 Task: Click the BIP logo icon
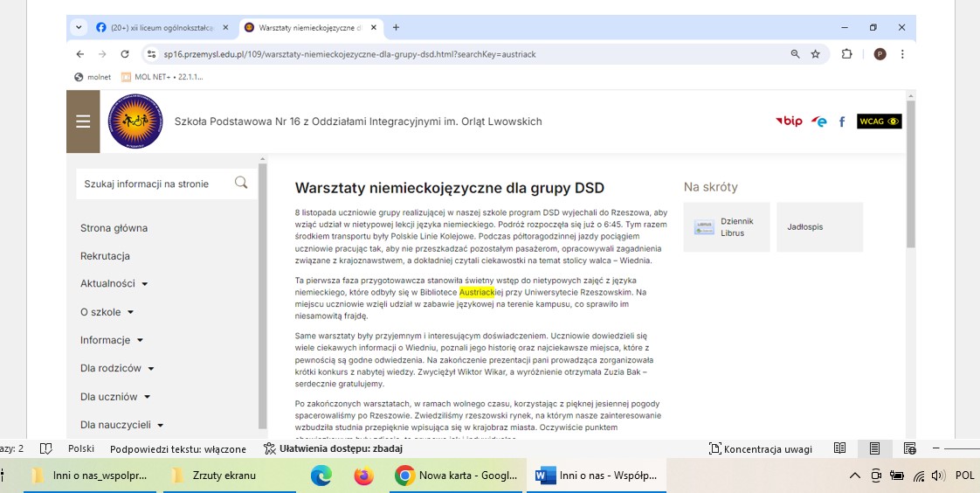789,122
